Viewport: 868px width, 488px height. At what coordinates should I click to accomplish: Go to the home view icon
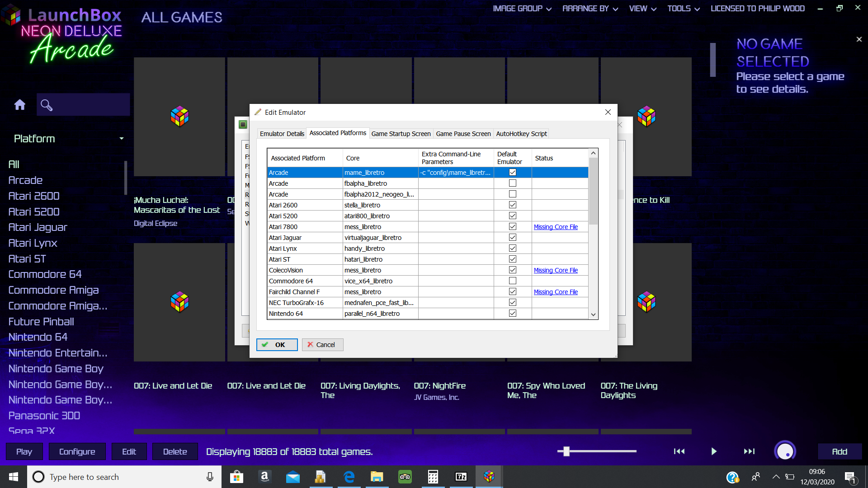19,105
